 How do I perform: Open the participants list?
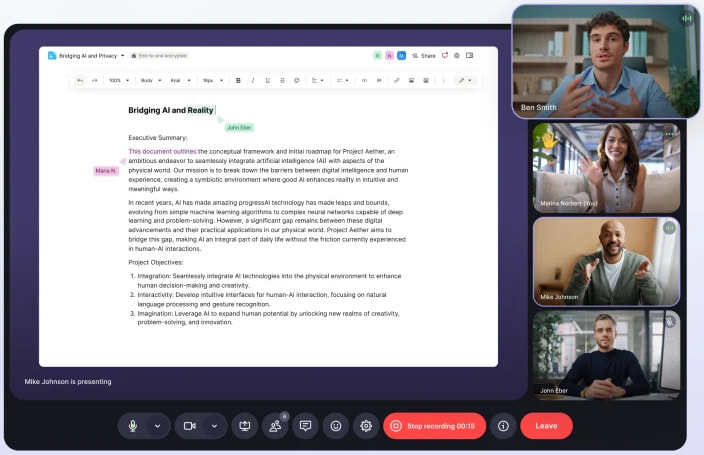click(x=275, y=426)
